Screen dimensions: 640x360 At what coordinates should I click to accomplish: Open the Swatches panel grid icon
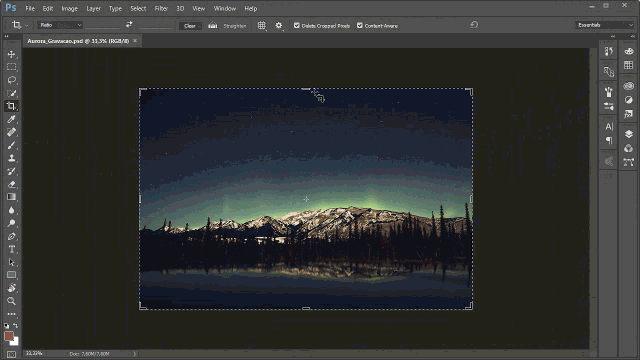629,65
